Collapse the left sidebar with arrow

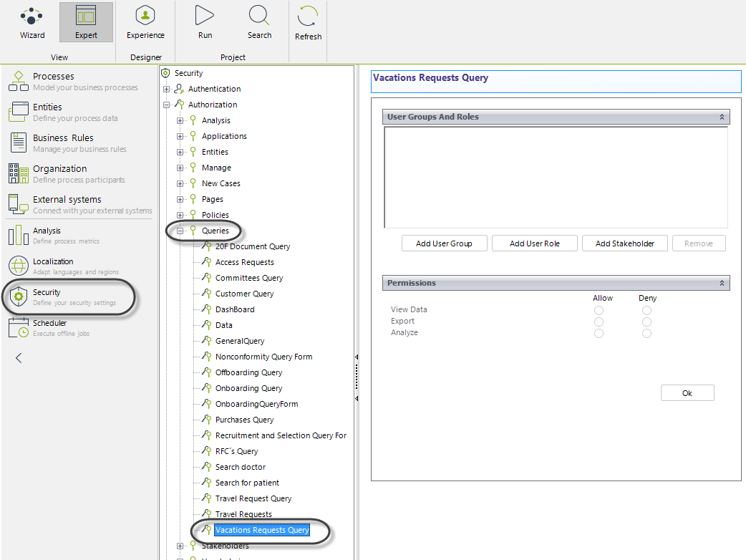pos(19,358)
